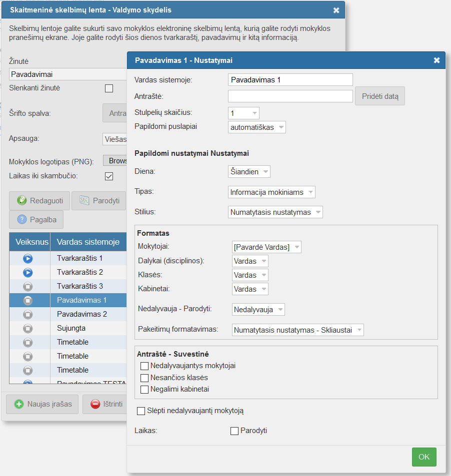
Task: Enable Slenkanti žinutė checkbox
Action: (109, 88)
